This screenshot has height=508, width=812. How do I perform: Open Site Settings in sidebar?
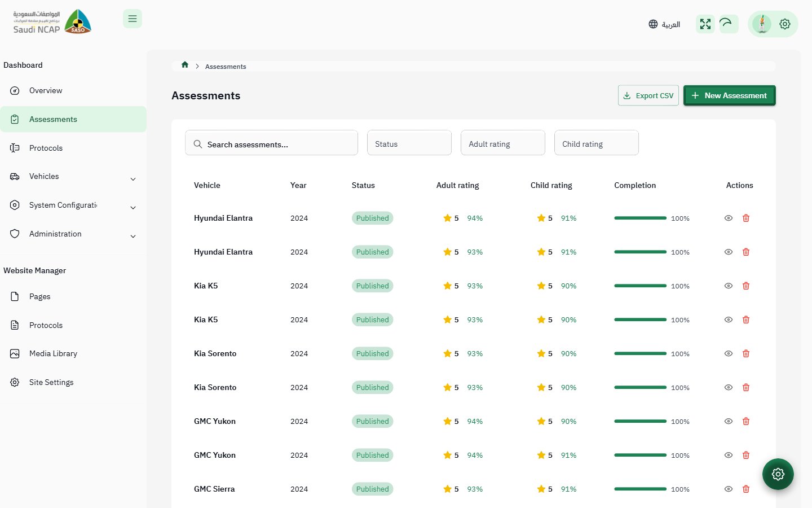point(73,382)
